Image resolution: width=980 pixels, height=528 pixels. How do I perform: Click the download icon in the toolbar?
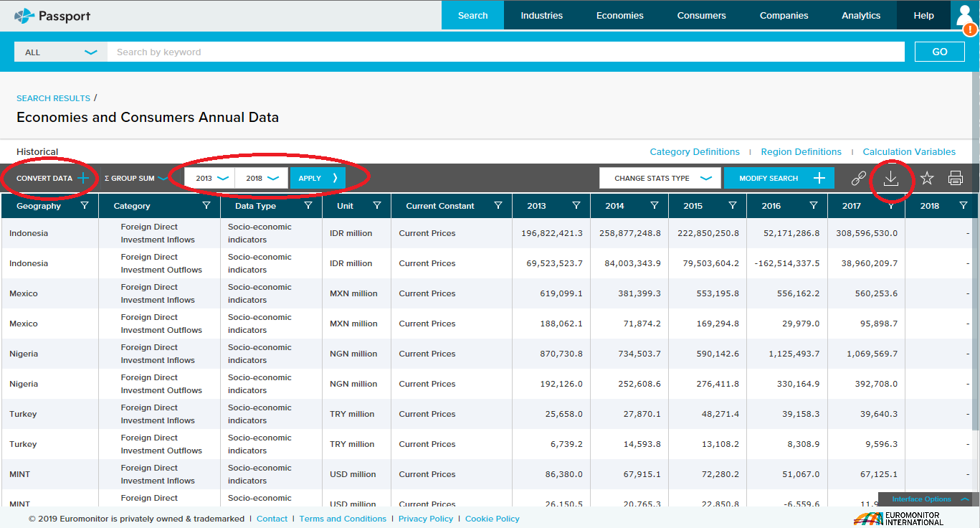tap(890, 179)
